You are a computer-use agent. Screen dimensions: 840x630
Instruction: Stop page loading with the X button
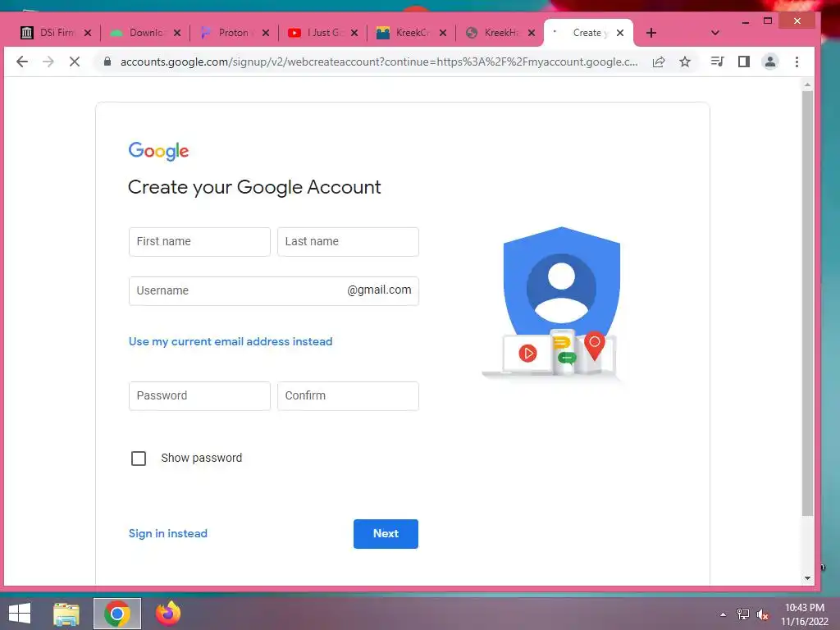point(75,62)
